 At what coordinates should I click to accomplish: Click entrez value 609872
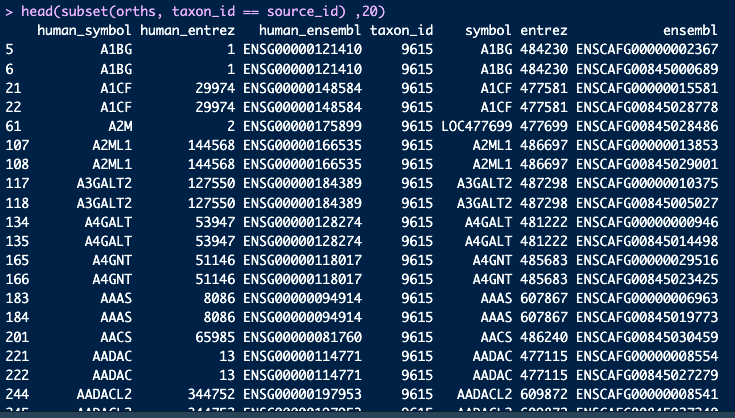click(544, 394)
